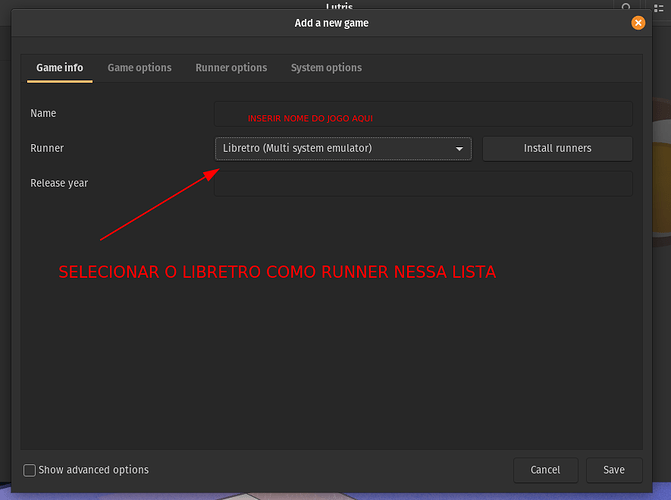Image resolution: width=671 pixels, height=500 pixels.
Task: Switch to the Game info tab
Action: pos(59,68)
